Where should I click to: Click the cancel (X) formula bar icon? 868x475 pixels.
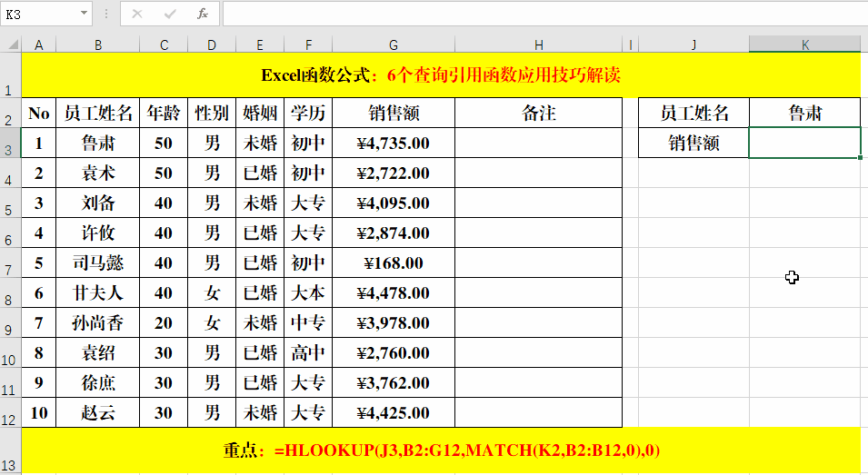(x=137, y=14)
